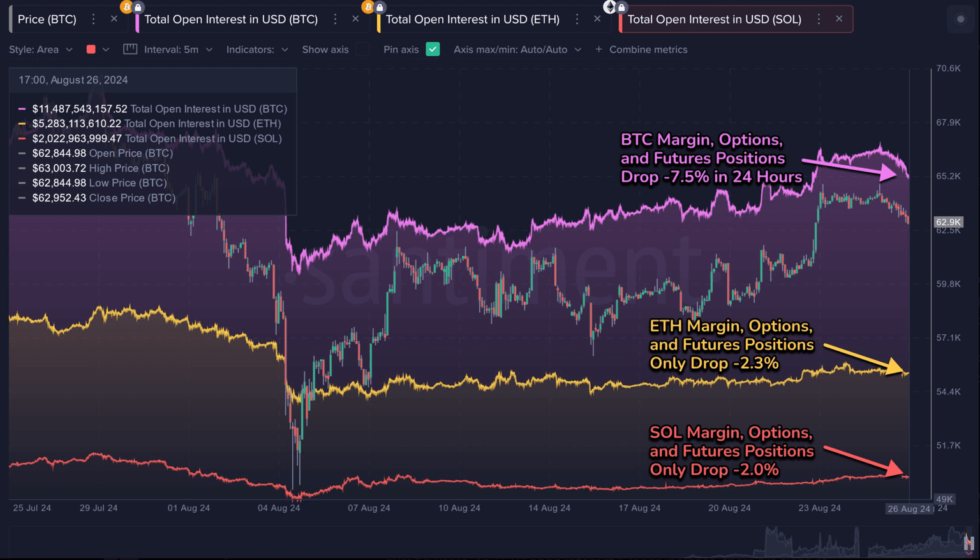This screenshot has width=980, height=560.
Task: Click Combine metrics button
Action: [641, 49]
